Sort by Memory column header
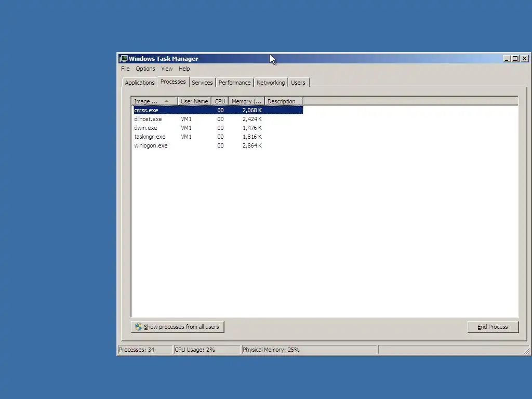The height and width of the screenshot is (399, 532). pos(247,101)
